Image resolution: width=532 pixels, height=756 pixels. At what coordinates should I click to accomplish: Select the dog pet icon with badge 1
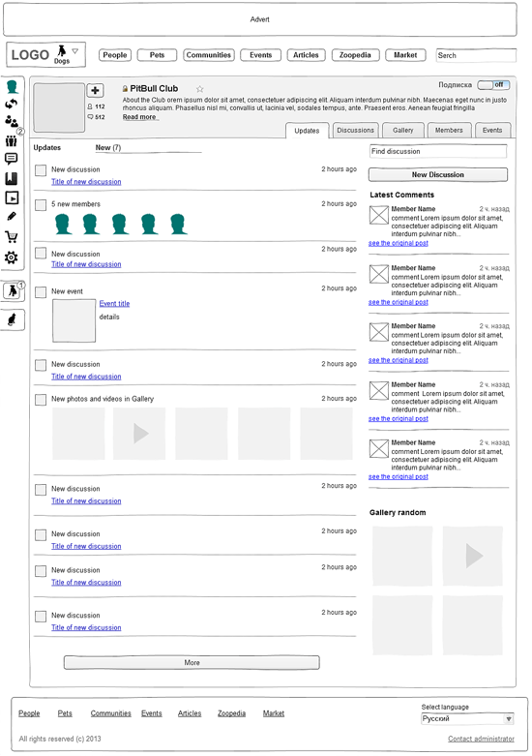[12, 291]
